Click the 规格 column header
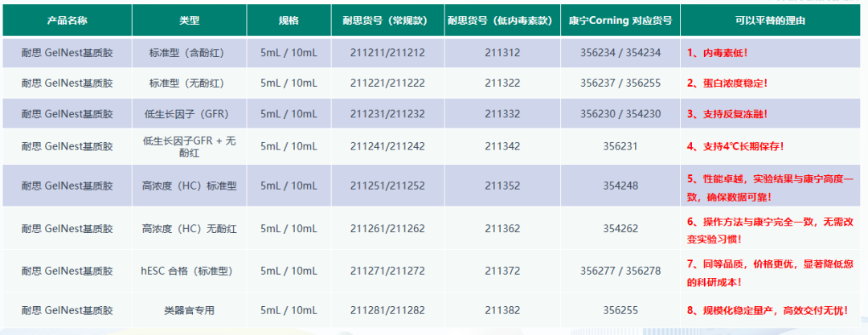This screenshot has height=335, width=868. pyautogui.click(x=289, y=21)
